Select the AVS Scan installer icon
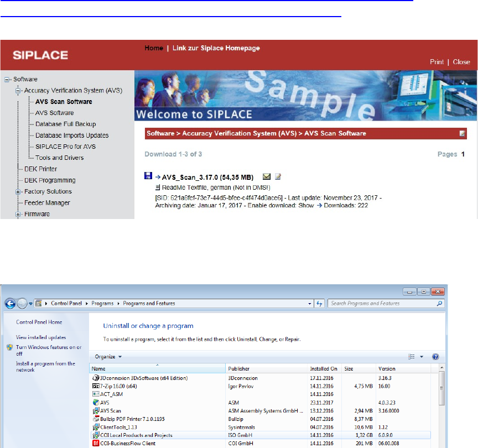 (96, 411)
